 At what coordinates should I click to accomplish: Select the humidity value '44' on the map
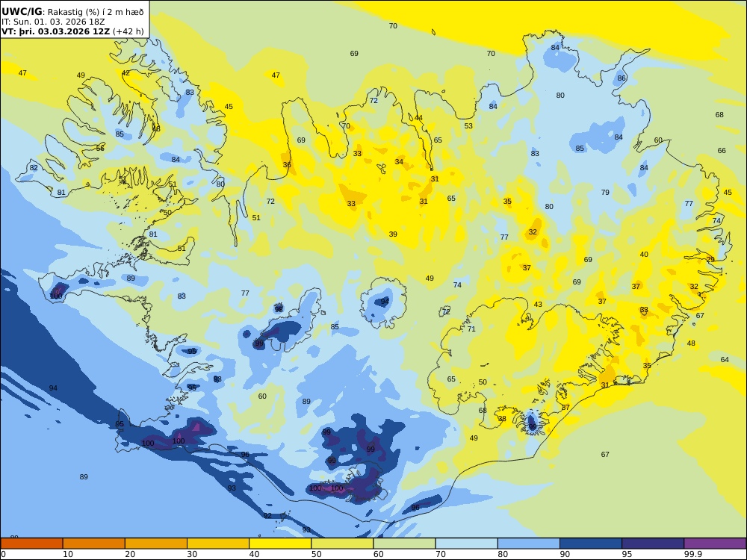(x=418, y=118)
